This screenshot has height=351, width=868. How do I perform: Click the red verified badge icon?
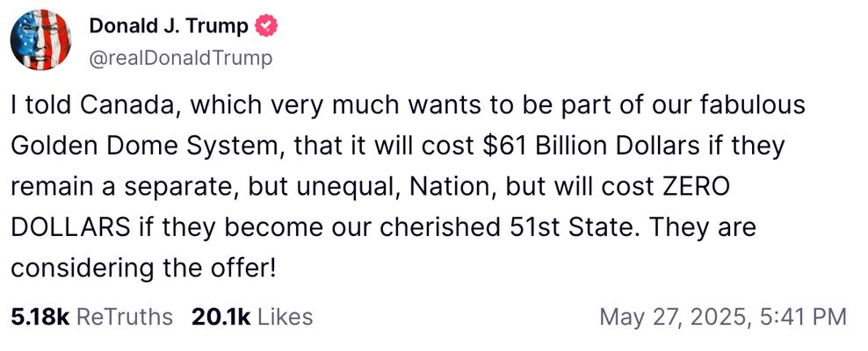[265, 27]
